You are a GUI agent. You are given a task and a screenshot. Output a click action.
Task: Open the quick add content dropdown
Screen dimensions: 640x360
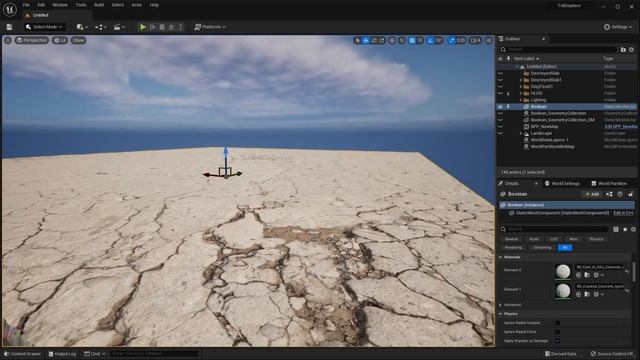pos(81,27)
